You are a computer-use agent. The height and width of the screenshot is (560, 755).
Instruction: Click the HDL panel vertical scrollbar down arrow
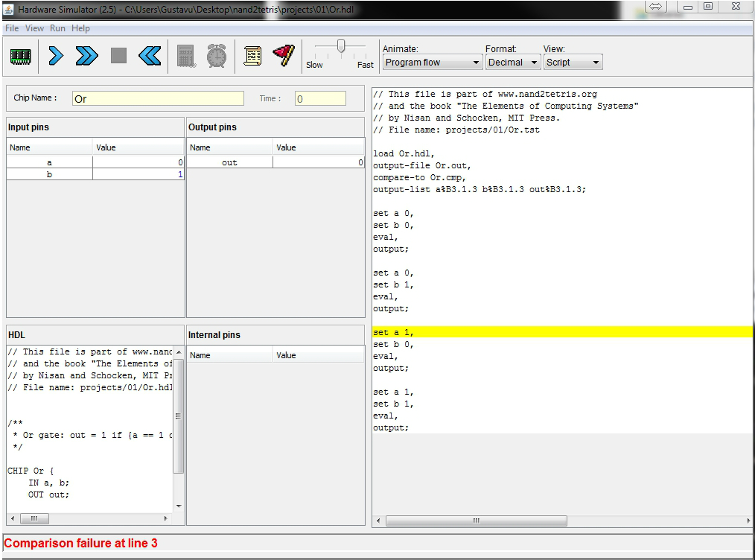point(179,506)
